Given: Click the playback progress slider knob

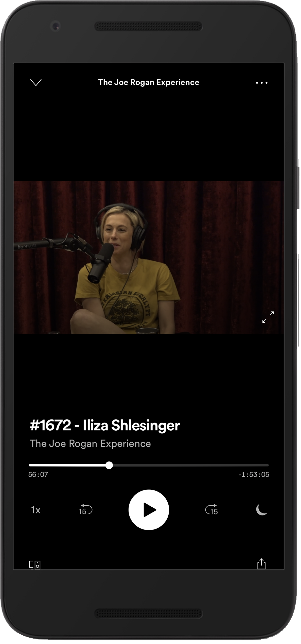Looking at the screenshot, I should point(109,465).
